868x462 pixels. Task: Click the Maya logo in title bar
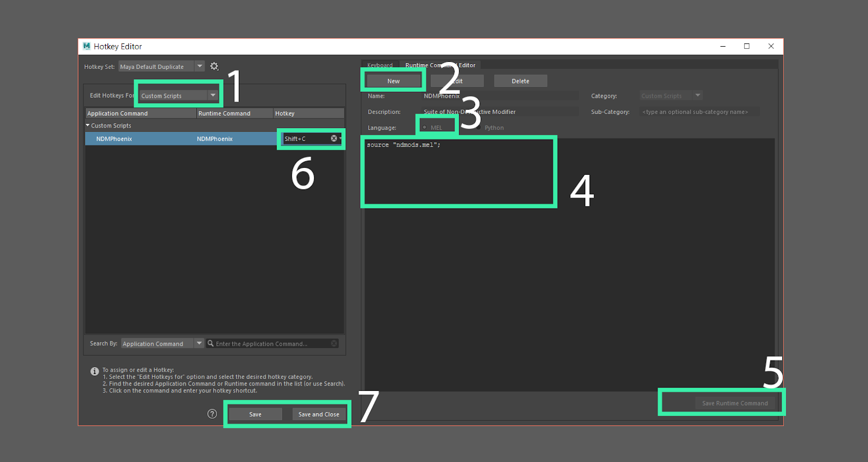(x=87, y=46)
